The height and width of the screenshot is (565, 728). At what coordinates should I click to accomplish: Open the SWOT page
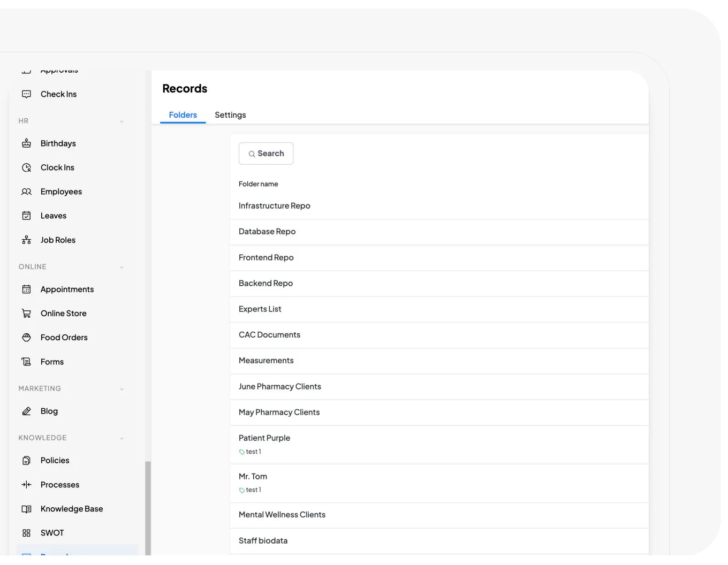click(52, 533)
